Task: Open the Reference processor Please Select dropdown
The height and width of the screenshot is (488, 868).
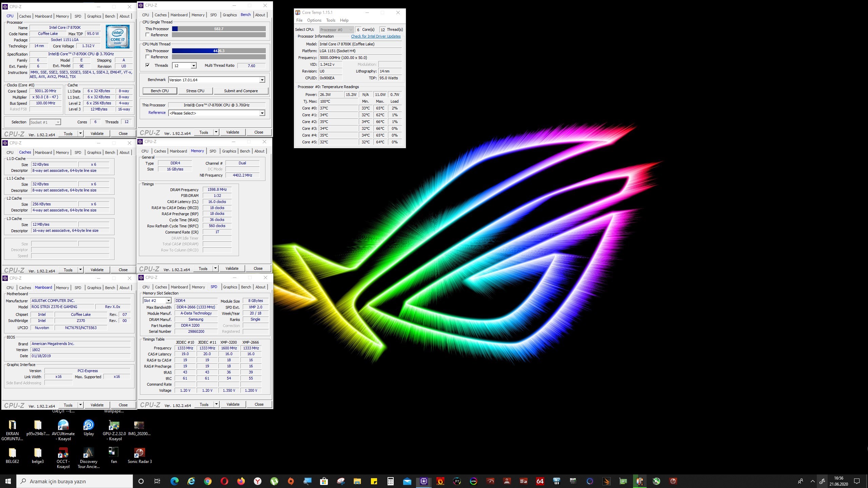Action: coord(262,113)
